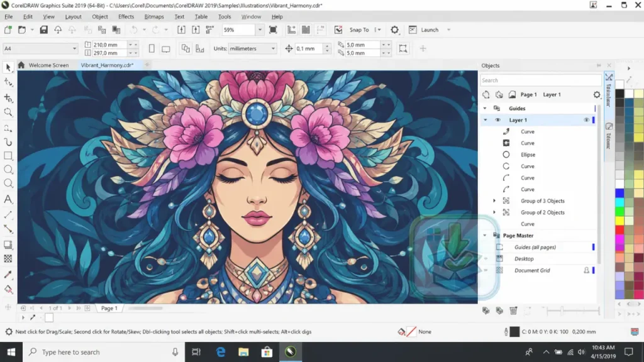Select the Desktop item in Page Master
Image resolution: width=644 pixels, height=362 pixels.
point(524,258)
